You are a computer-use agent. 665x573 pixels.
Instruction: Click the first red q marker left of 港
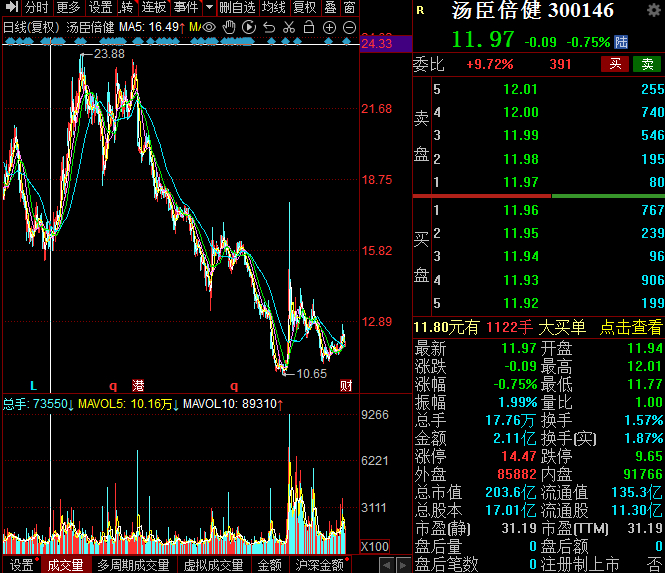coord(113,386)
